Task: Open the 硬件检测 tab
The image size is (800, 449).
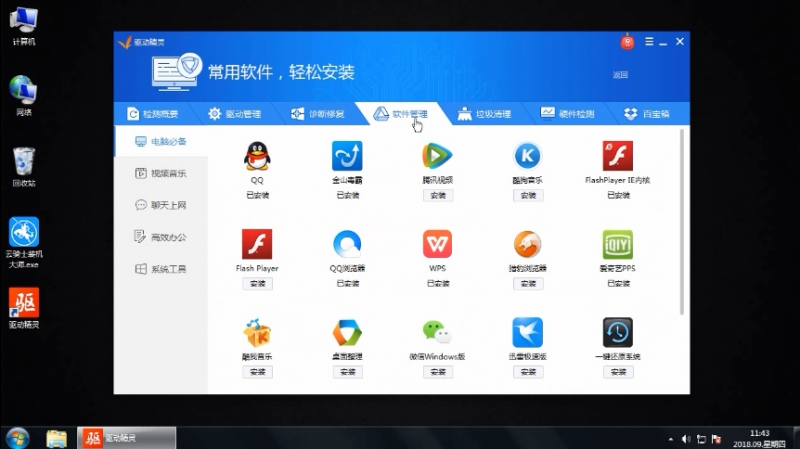Action: [567, 114]
